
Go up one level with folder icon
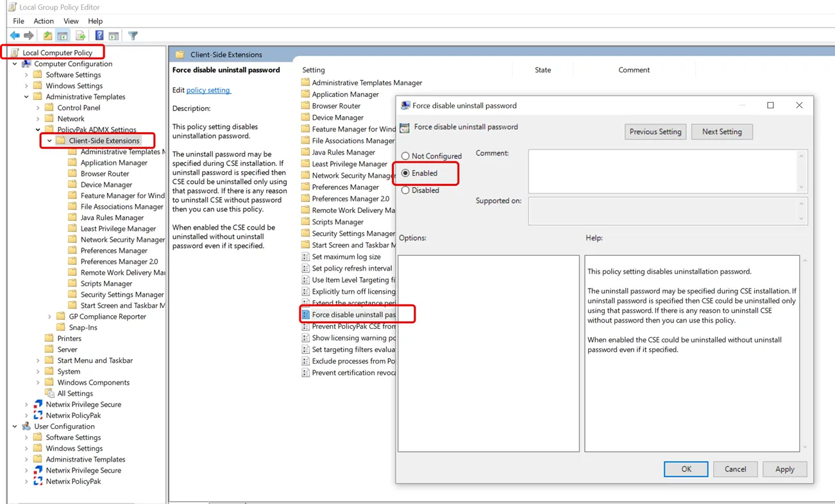(x=47, y=36)
